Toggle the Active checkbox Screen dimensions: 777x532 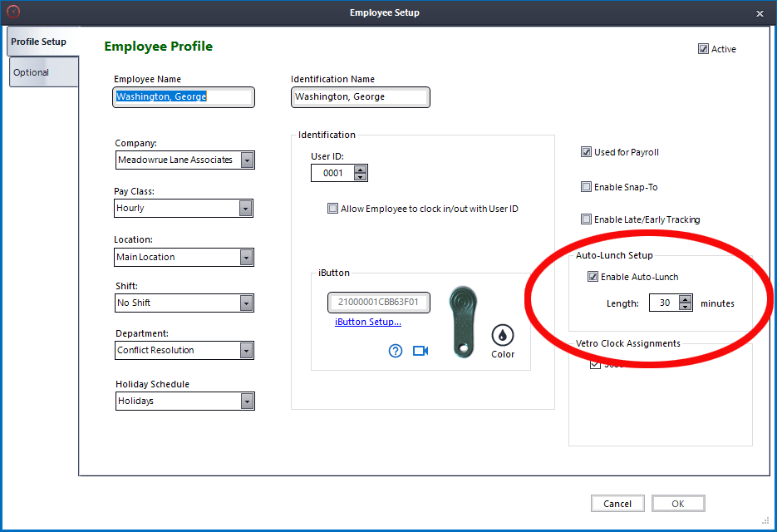(704, 49)
